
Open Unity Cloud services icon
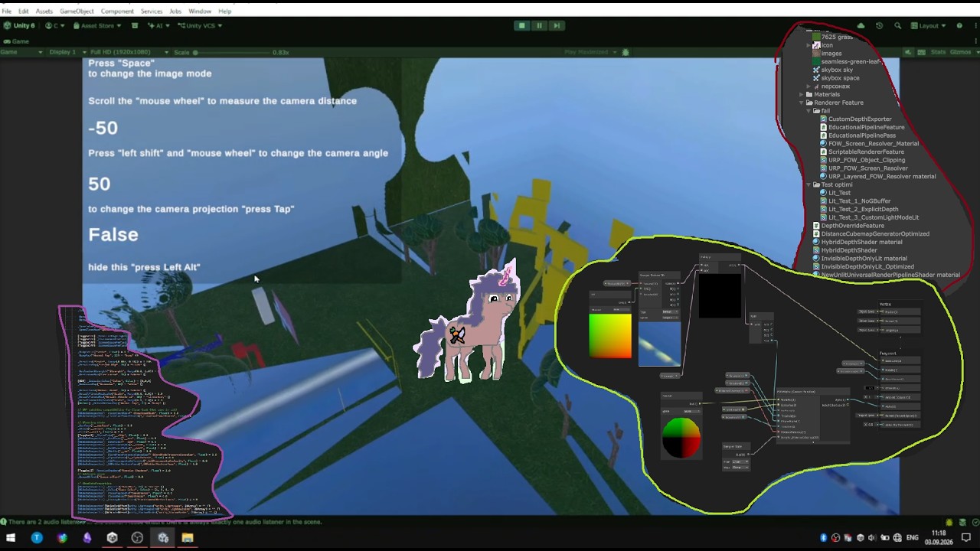[x=861, y=25]
